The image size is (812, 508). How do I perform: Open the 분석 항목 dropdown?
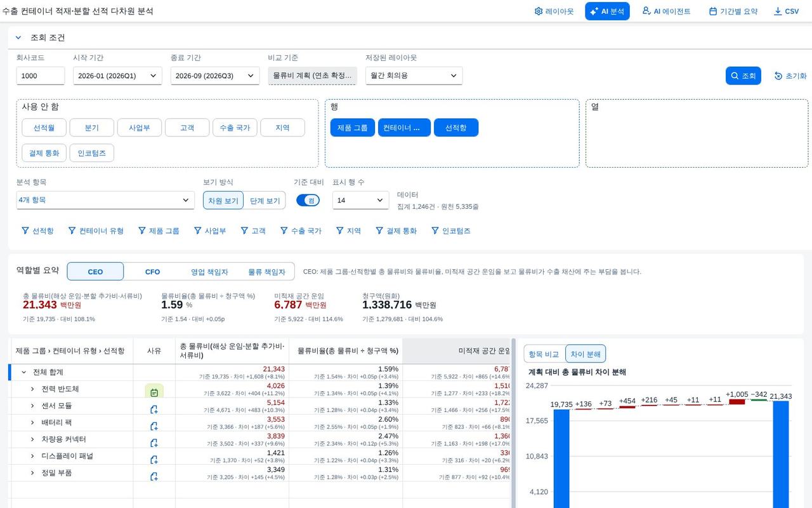click(x=105, y=200)
